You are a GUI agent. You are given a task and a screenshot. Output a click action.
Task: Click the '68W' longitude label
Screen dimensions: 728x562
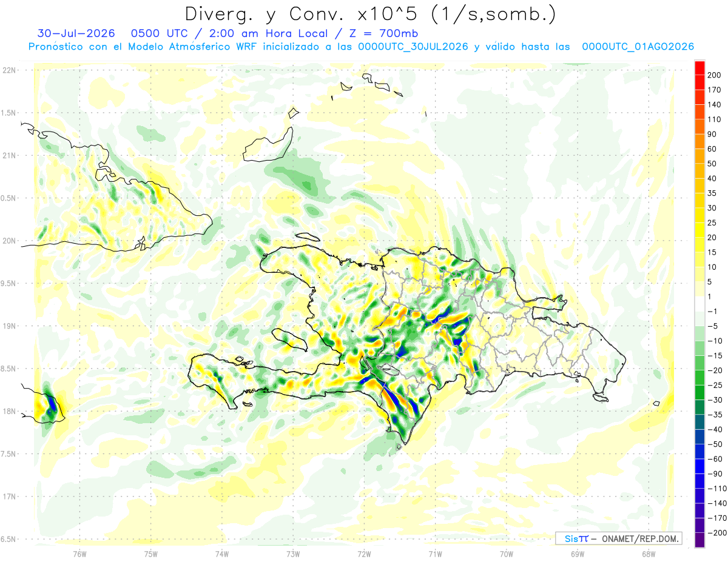tap(648, 554)
